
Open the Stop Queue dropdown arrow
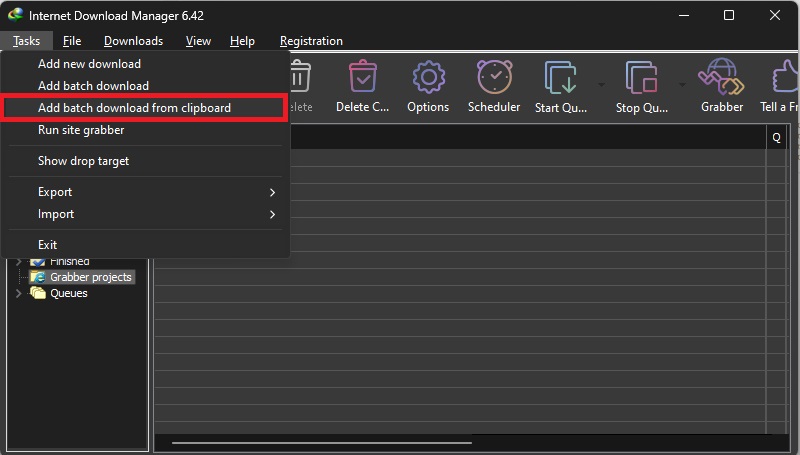tap(685, 85)
